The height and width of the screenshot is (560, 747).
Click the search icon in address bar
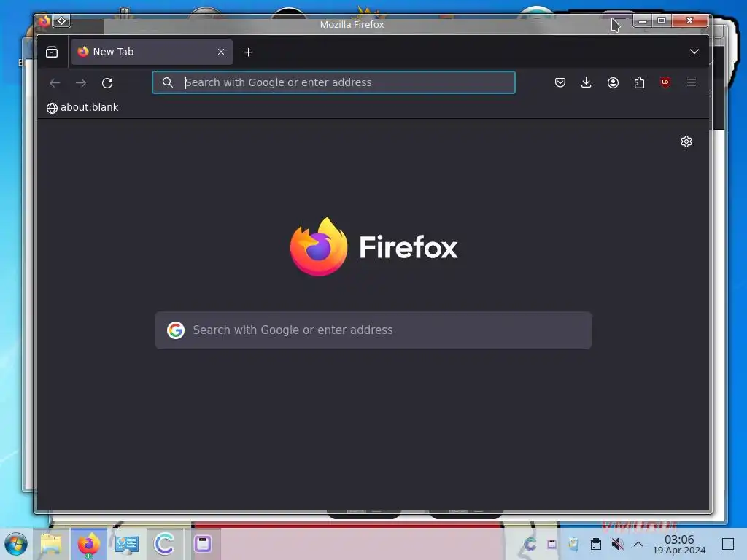tap(167, 82)
